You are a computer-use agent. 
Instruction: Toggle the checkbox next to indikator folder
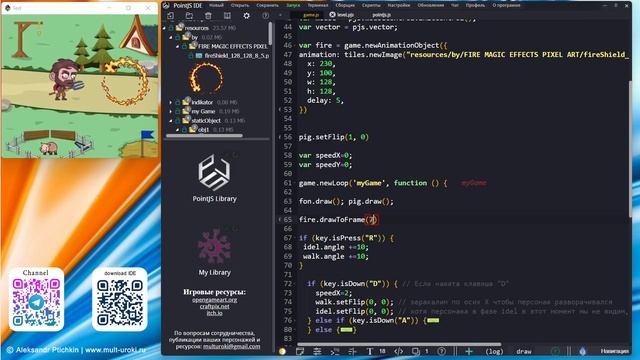178,102
